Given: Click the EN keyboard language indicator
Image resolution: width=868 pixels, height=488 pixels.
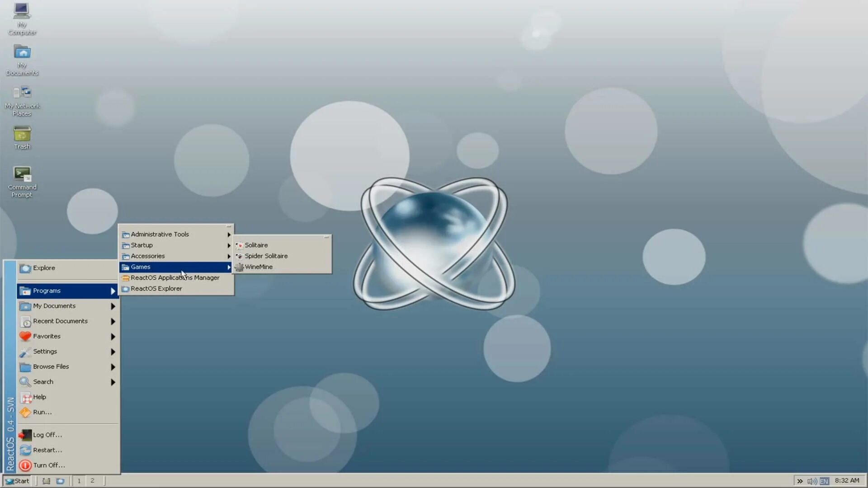Looking at the screenshot, I should point(824,481).
